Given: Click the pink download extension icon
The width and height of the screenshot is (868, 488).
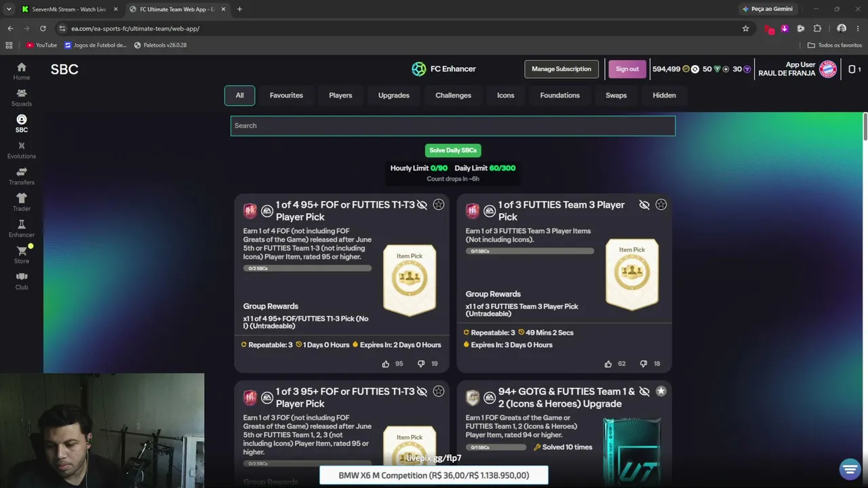Looking at the screenshot, I should pos(785,28).
